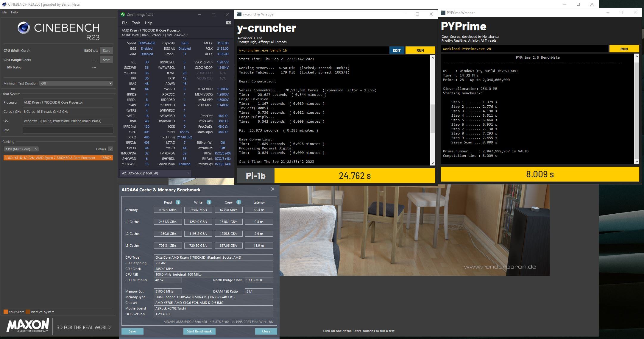Image resolution: width=644 pixels, height=339 pixels.
Task: Click the OS Windows 10 field in Cinebench
Action: pos(68,121)
